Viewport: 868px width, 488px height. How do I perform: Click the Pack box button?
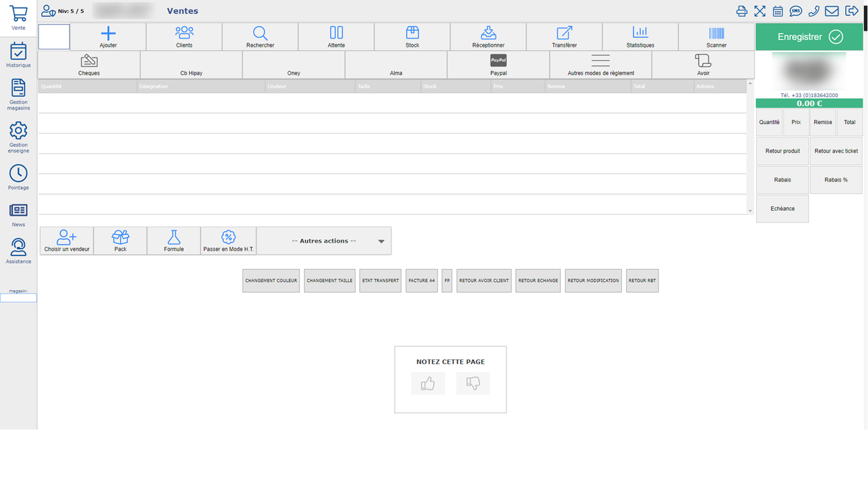[120, 241]
